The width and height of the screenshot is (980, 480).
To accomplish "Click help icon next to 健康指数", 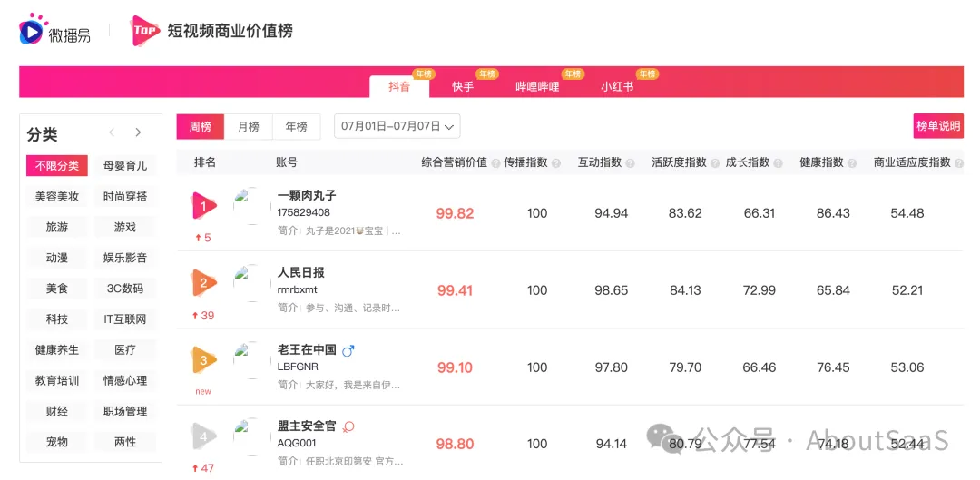I will point(851,163).
